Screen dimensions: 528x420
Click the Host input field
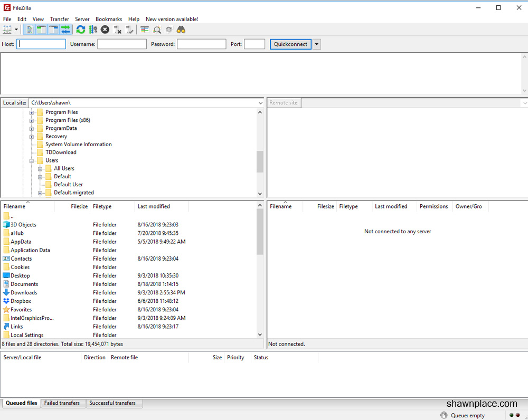tap(41, 44)
